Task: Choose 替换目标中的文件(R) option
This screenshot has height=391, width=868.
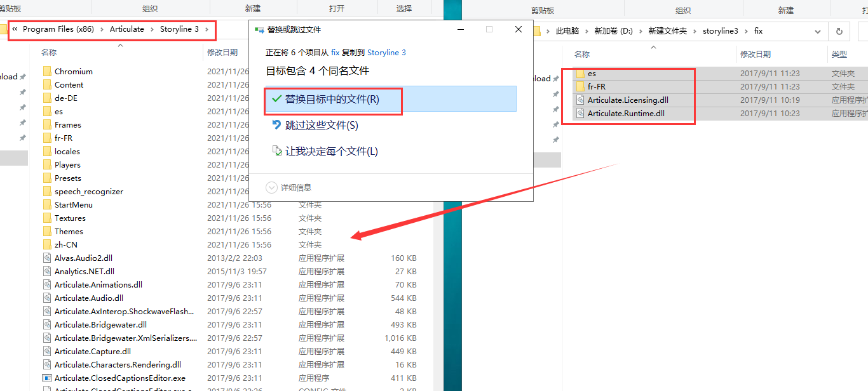Action: pyautogui.click(x=390, y=99)
